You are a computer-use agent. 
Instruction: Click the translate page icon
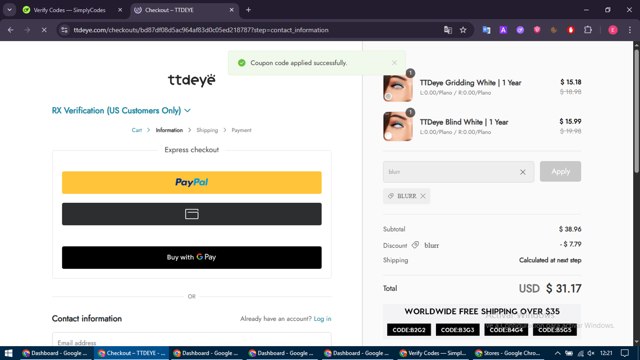(448, 30)
